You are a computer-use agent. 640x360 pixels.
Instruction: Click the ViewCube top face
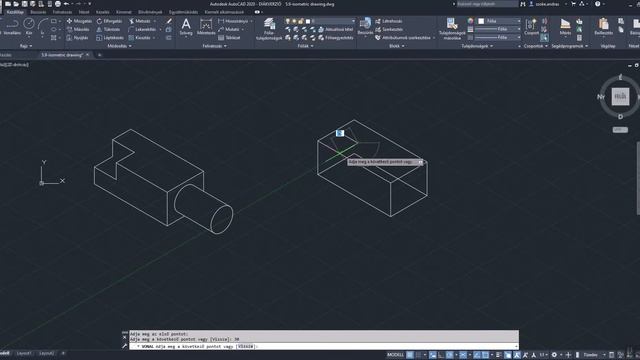tap(620, 97)
